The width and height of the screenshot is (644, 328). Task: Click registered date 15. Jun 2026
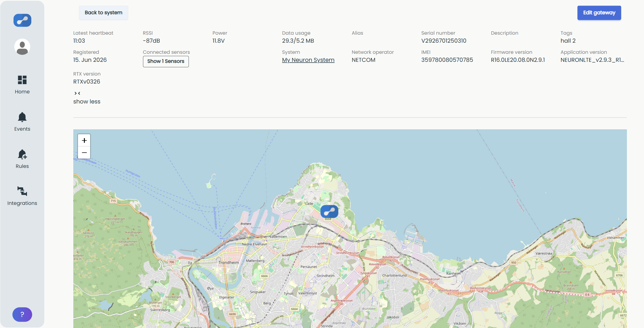[90, 60]
